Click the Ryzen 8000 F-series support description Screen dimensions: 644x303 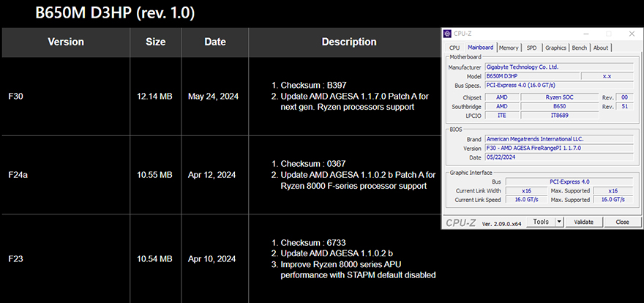[353, 180]
